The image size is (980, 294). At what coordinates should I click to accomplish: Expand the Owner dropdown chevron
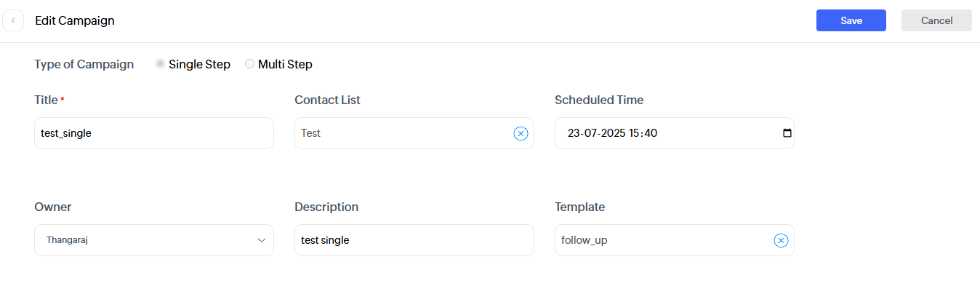(x=262, y=240)
